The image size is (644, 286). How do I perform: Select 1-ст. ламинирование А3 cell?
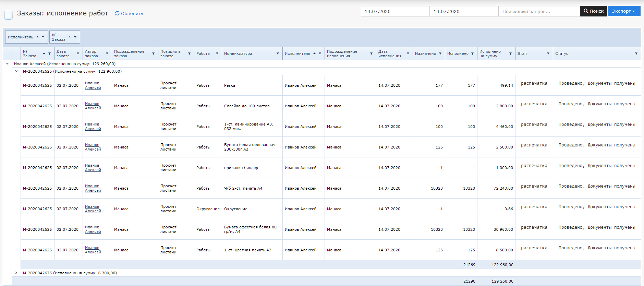252,127
